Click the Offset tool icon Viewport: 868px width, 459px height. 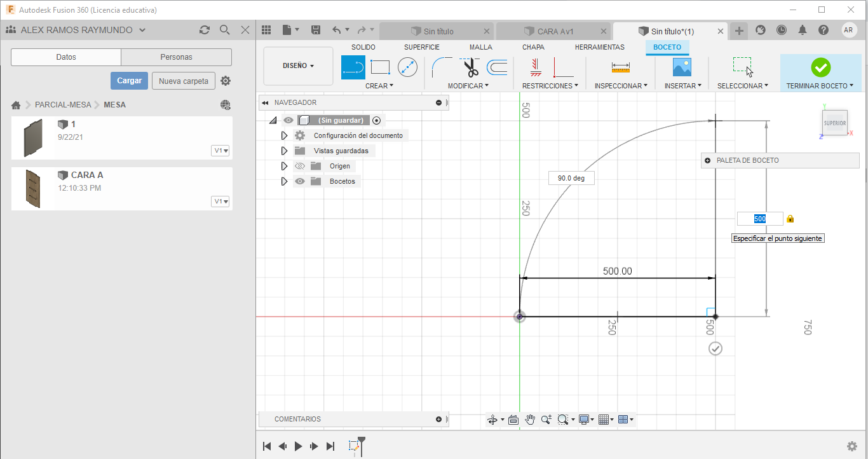click(x=497, y=67)
